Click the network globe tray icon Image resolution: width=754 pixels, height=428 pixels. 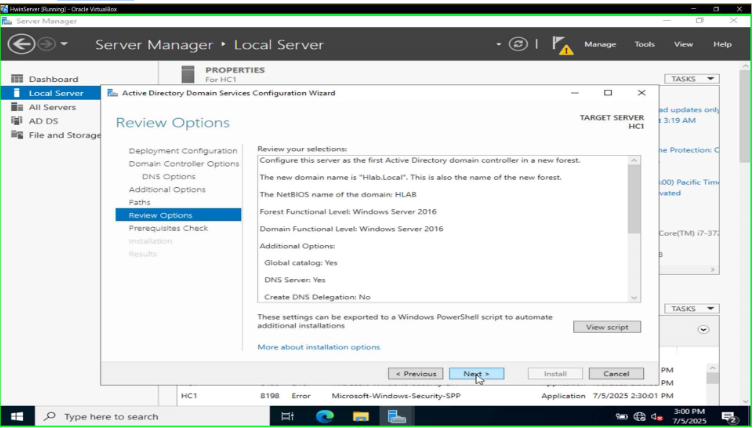[639, 417]
